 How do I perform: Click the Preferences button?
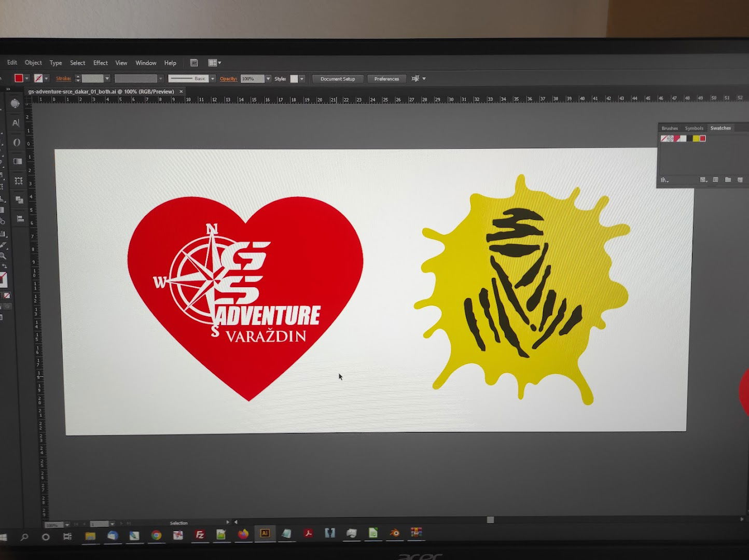(386, 79)
